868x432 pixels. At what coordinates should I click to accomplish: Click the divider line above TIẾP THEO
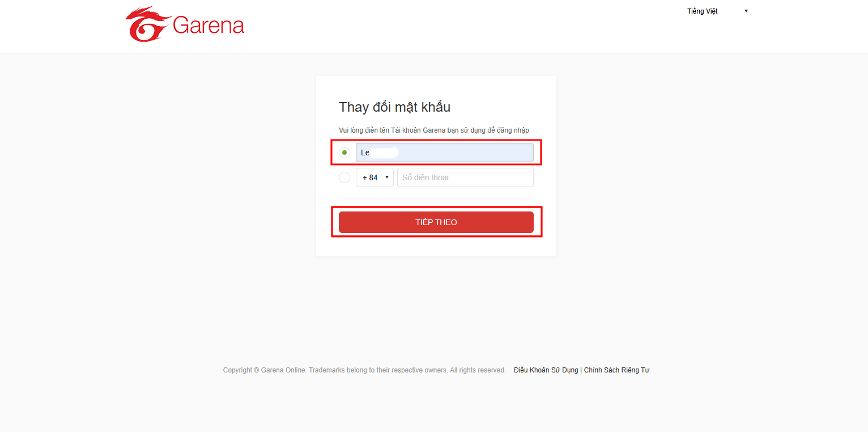436,199
